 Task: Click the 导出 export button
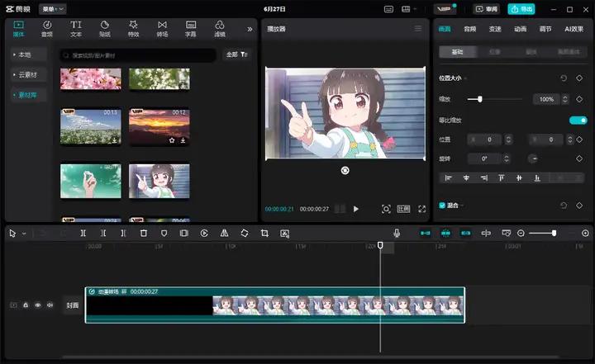tap(521, 9)
